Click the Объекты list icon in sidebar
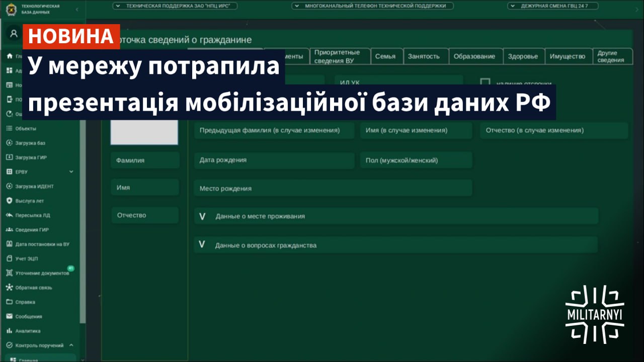Image resolution: width=644 pixels, height=362 pixels. point(9,129)
